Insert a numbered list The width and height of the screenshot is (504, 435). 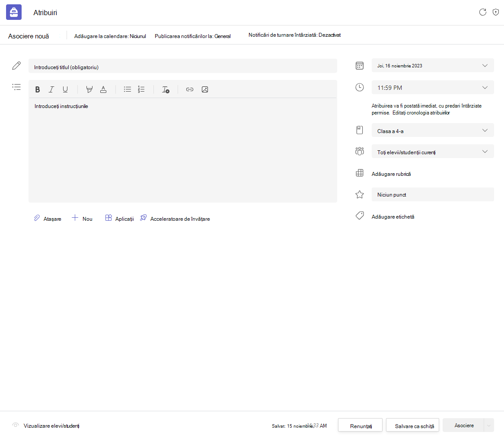pos(141,89)
